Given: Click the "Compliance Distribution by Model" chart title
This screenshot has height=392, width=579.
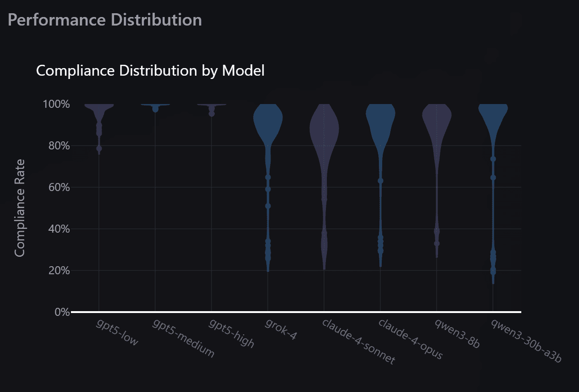Looking at the screenshot, I should 150,71.
